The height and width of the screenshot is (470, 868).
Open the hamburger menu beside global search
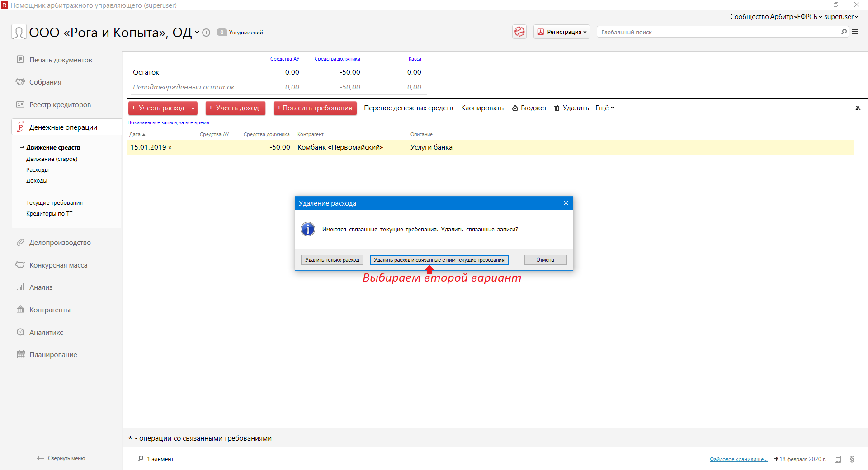pyautogui.click(x=855, y=32)
